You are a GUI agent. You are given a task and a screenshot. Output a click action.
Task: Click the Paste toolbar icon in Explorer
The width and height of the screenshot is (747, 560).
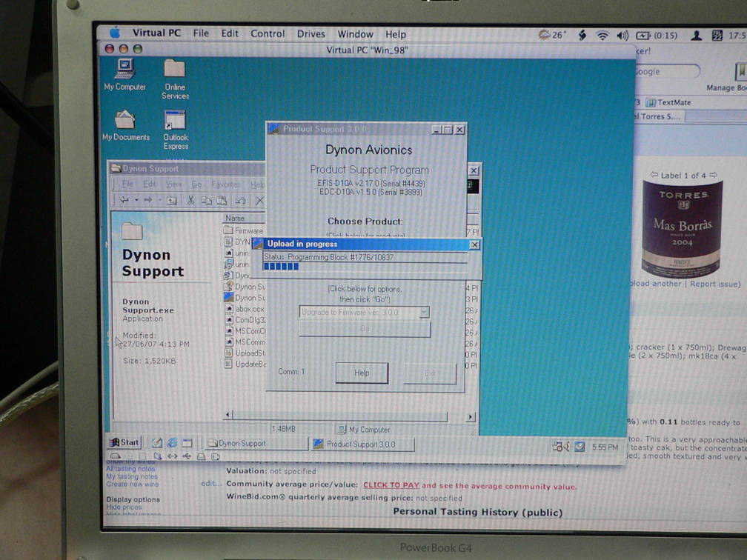(222, 201)
